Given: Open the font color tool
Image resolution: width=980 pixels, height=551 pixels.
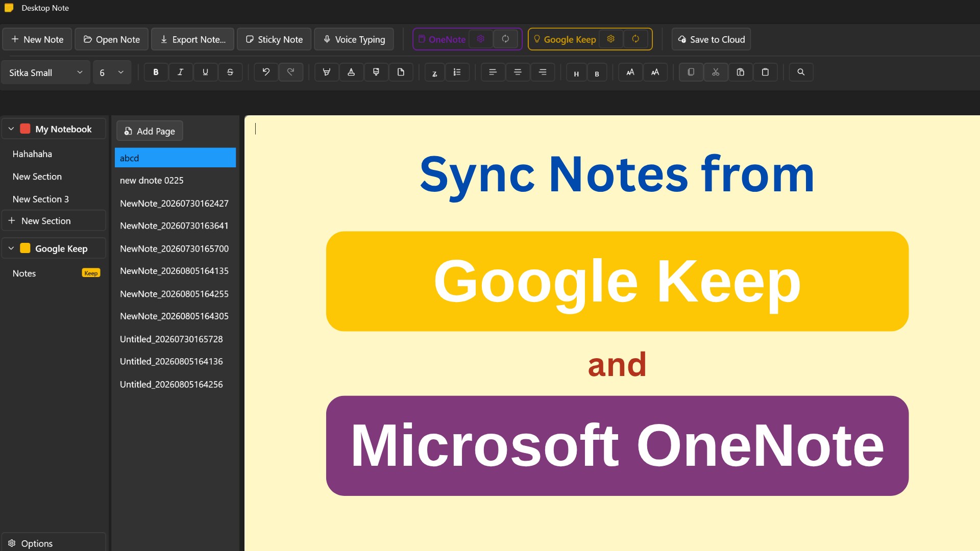Looking at the screenshot, I should click(351, 72).
